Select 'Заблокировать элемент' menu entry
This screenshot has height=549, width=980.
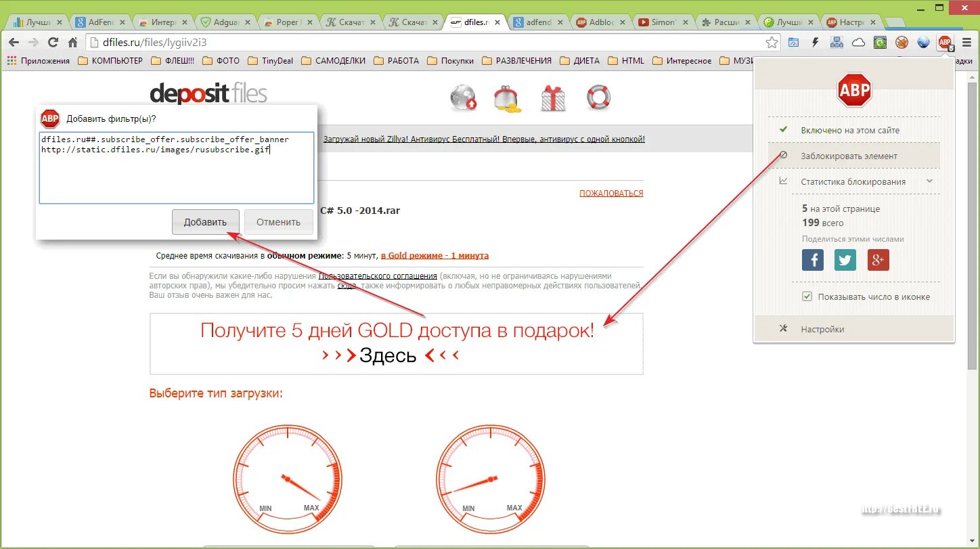click(x=853, y=156)
